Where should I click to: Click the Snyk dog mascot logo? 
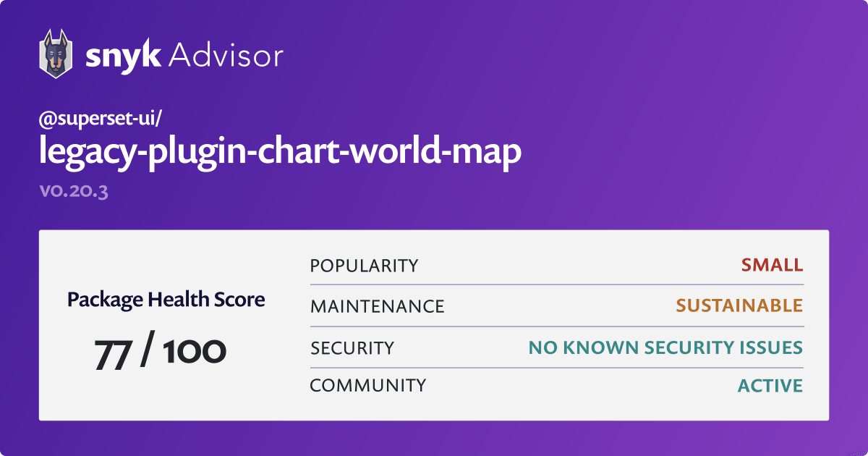56,54
